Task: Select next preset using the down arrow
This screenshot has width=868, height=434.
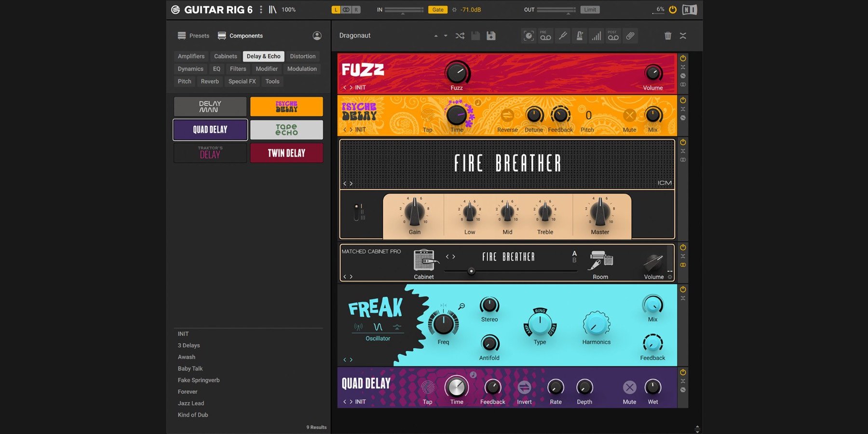Action: tap(446, 36)
